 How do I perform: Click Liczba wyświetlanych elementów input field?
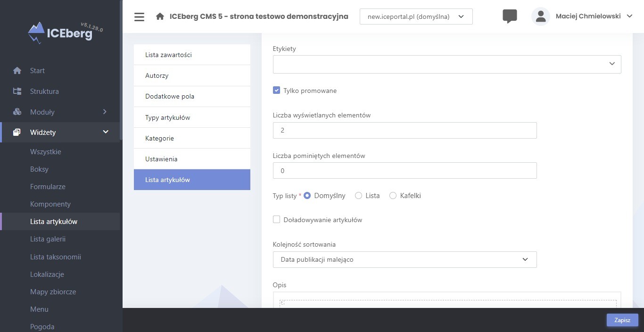pyautogui.click(x=405, y=130)
